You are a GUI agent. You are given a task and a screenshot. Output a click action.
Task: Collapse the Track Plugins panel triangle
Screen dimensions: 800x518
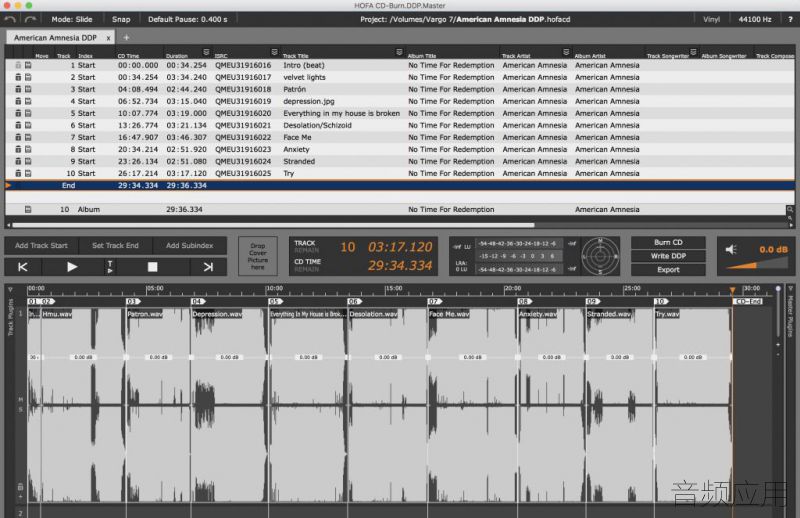[10, 289]
